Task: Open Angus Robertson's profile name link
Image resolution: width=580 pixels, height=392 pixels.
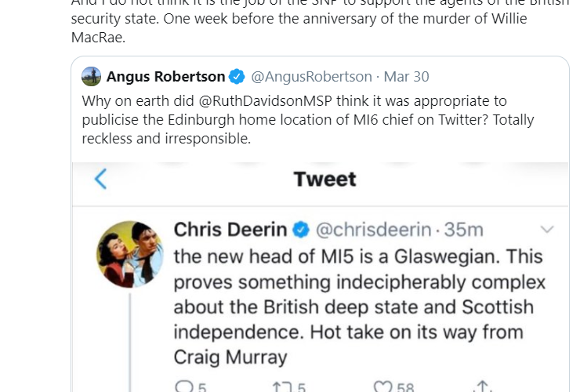Action: [165, 77]
